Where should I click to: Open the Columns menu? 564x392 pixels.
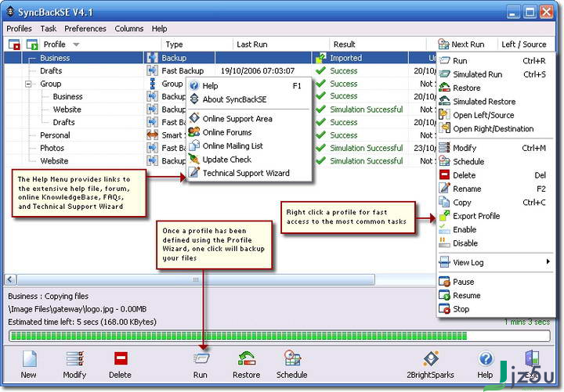coord(128,28)
